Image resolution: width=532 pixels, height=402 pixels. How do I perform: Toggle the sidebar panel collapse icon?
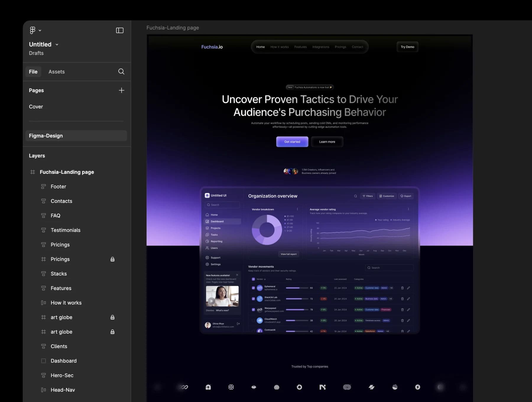pyautogui.click(x=120, y=30)
